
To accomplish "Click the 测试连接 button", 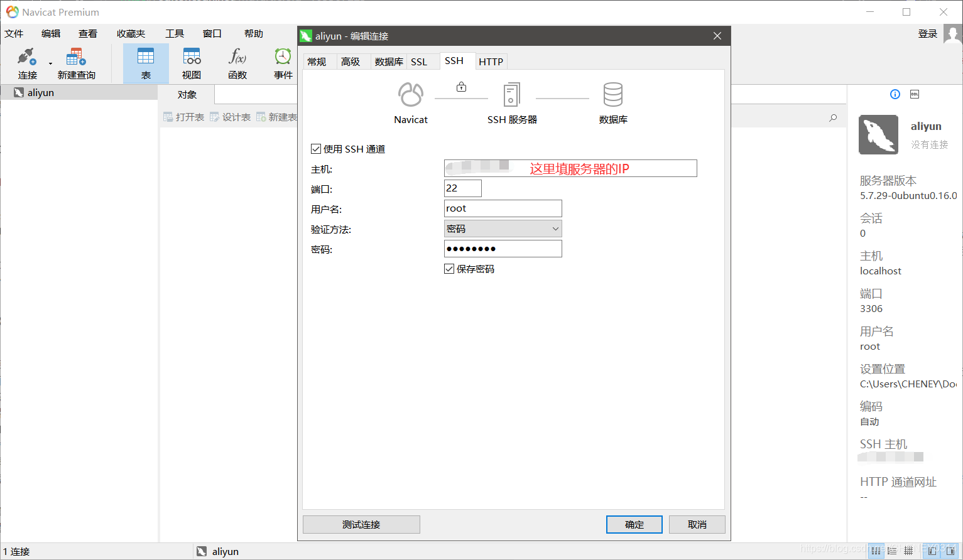I will (361, 524).
